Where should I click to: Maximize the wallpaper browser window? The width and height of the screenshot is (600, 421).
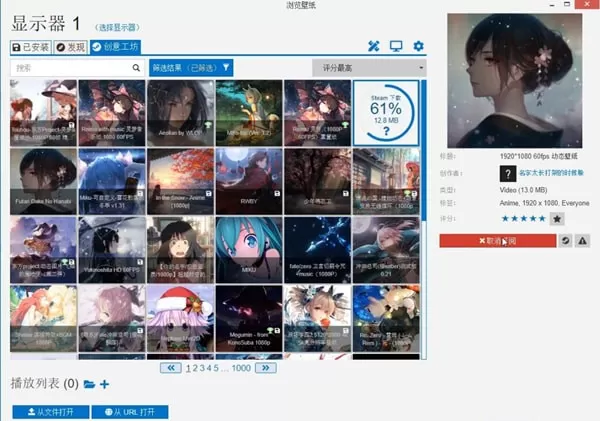(567, 4)
